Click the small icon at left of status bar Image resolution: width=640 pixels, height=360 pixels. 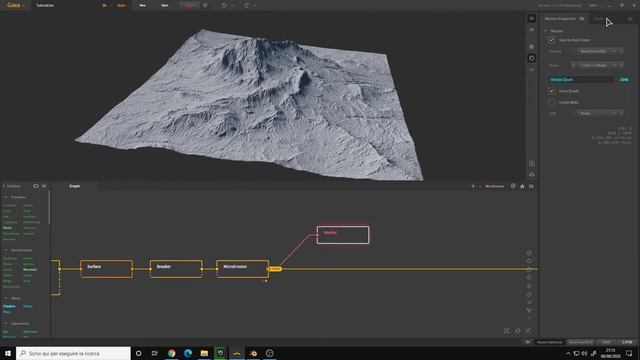coord(528,342)
